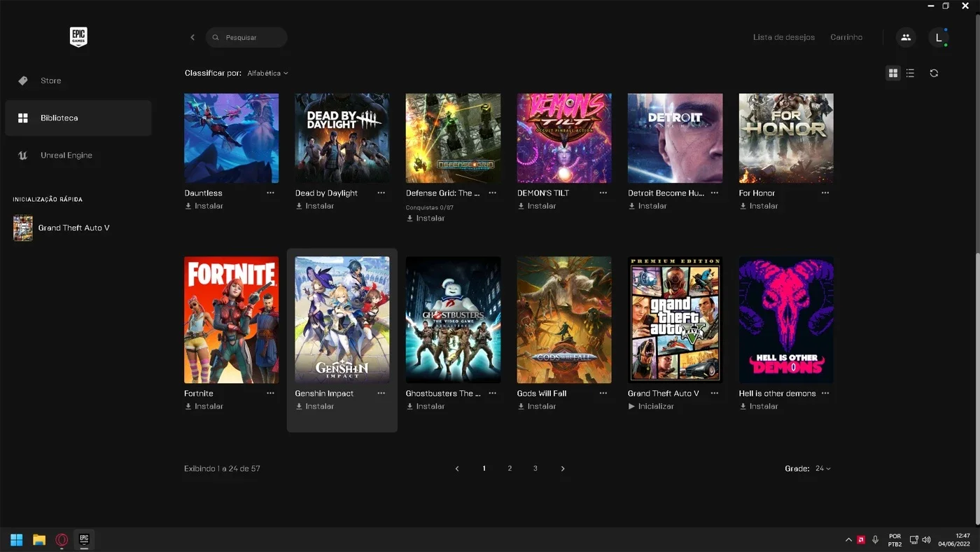
Task: Open options menu for Hell is other demons
Action: [825, 393]
